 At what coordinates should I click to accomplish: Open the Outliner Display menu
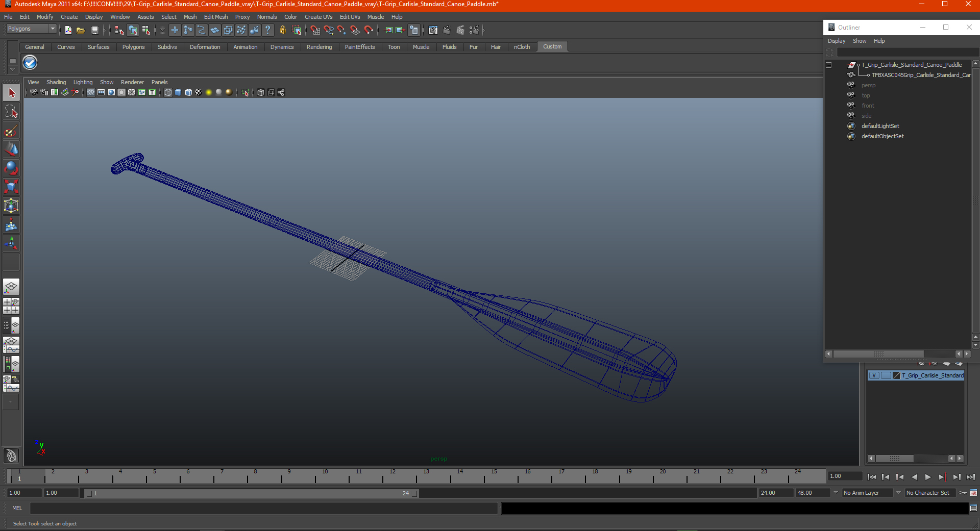[837, 41]
